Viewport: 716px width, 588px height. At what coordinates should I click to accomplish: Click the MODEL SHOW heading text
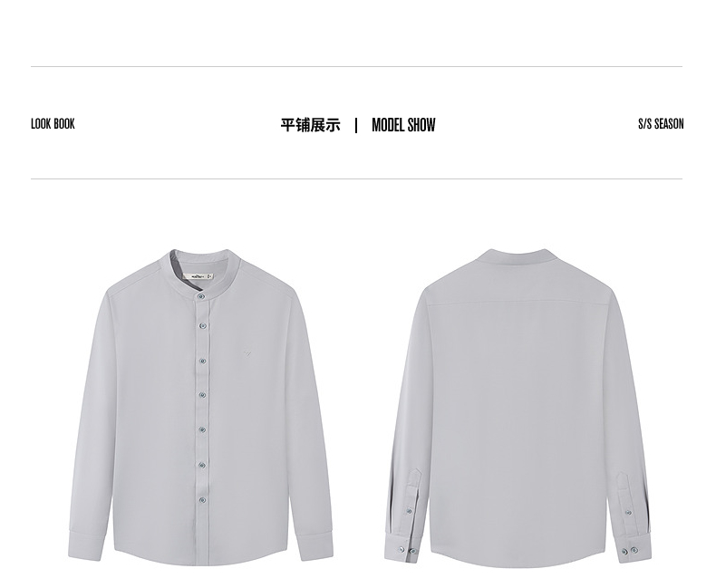pos(403,125)
